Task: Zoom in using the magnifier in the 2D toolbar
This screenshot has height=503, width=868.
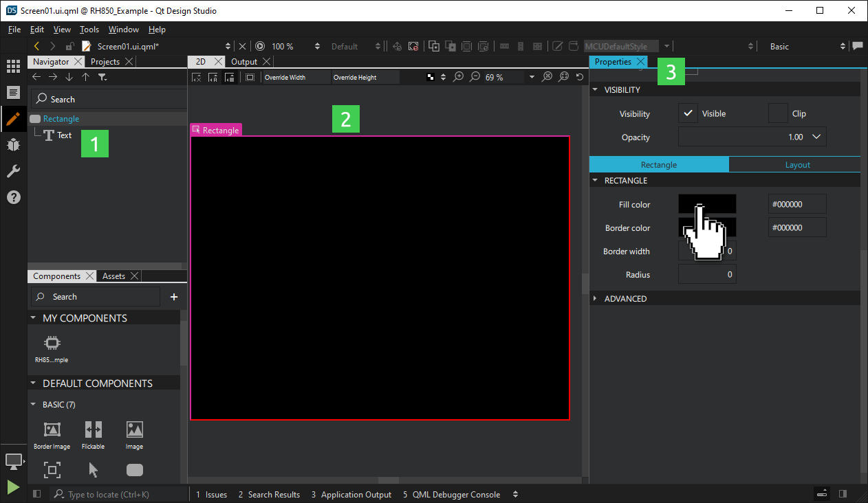Action: (459, 77)
